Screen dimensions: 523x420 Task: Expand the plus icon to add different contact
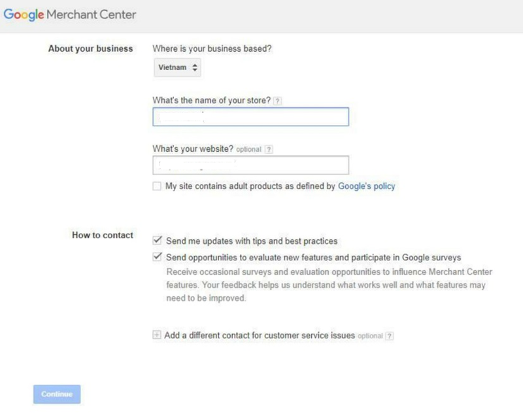click(156, 336)
